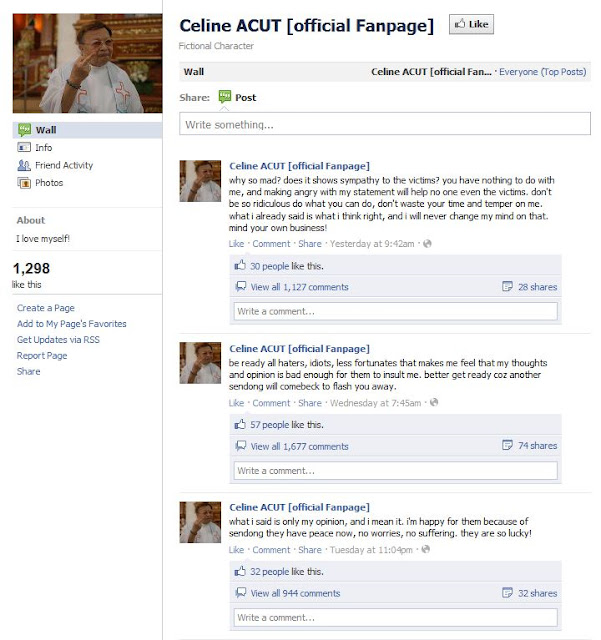Click Create a Page link
This screenshot has width=601, height=640.
(x=46, y=308)
